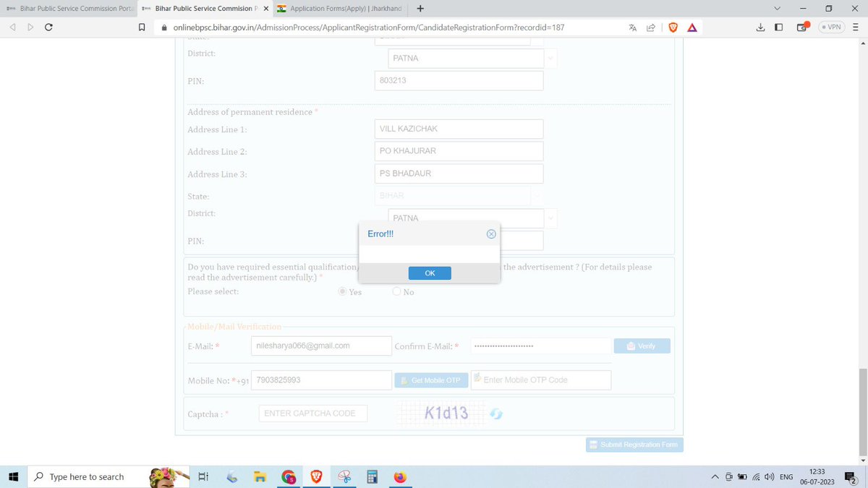The image size is (868, 488).
Task: Toggle the sidebar panel icon
Action: (x=778, y=27)
